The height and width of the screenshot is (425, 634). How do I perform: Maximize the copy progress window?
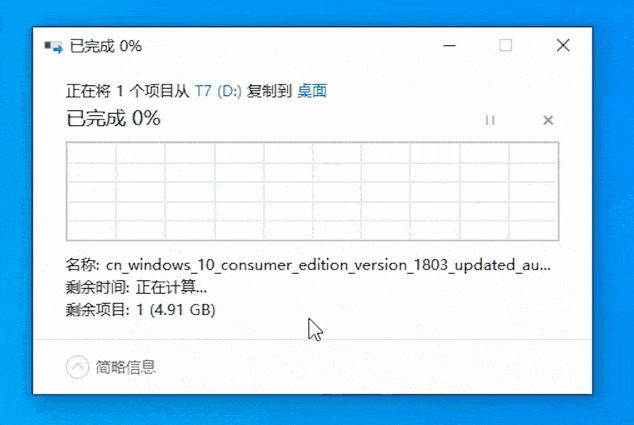pyautogui.click(x=505, y=45)
